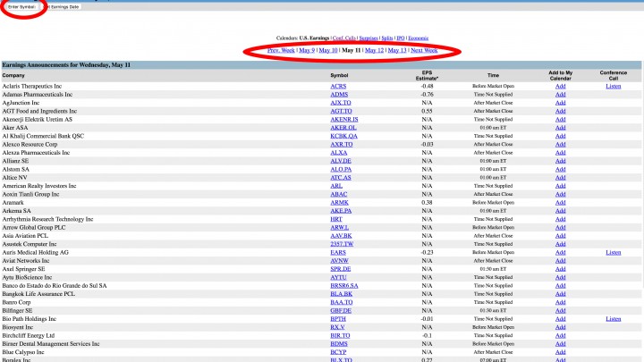Click the Company column header
Image resolution: width=644 pixels, height=362 pixels.
(13, 75)
